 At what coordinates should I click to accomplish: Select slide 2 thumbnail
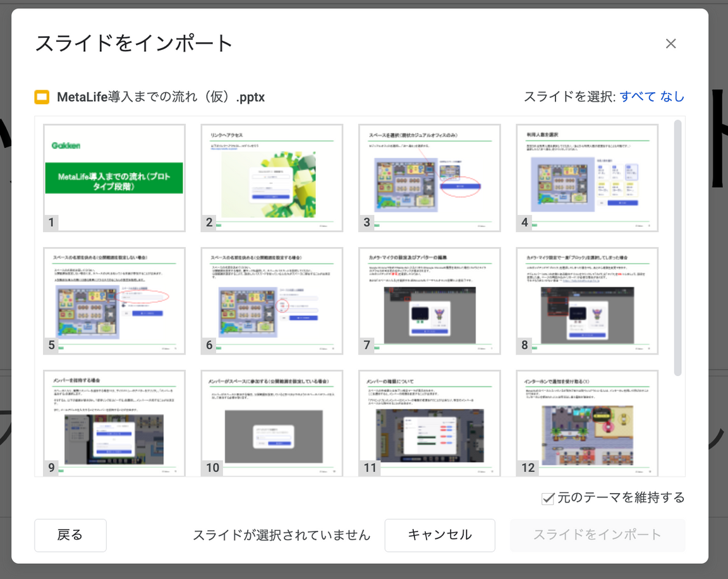(272, 178)
